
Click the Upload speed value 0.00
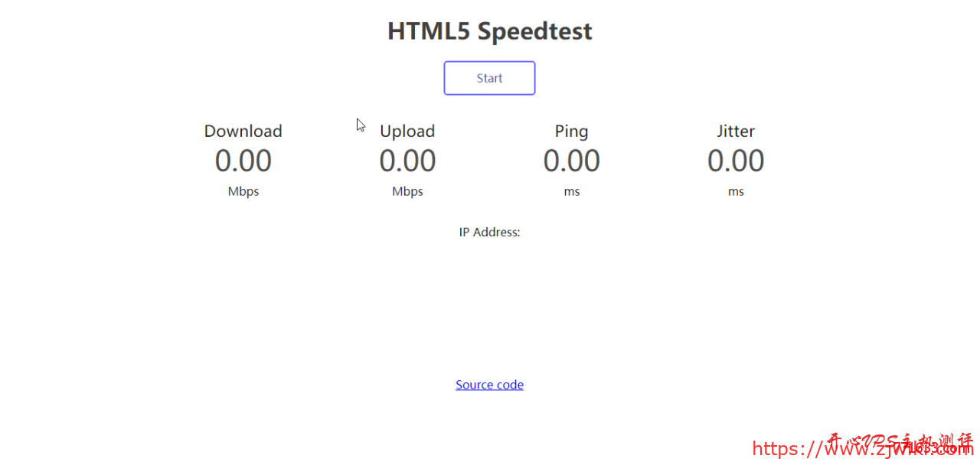[x=407, y=161]
